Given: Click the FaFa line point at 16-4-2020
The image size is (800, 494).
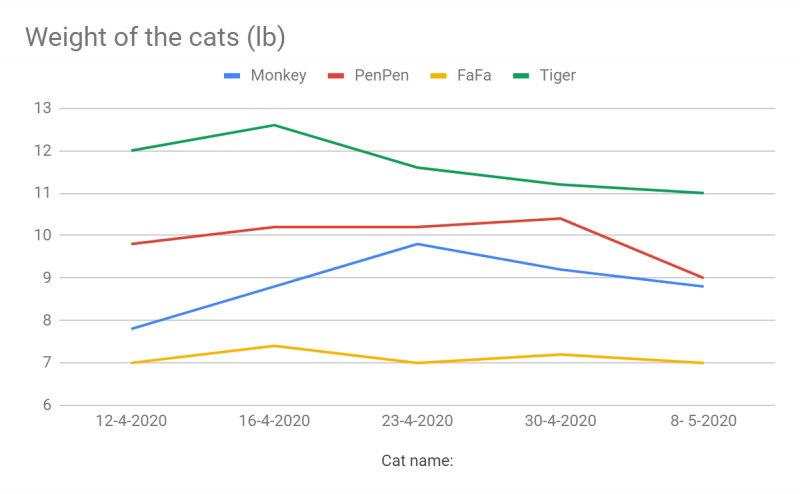Looking at the screenshot, I should (x=274, y=346).
